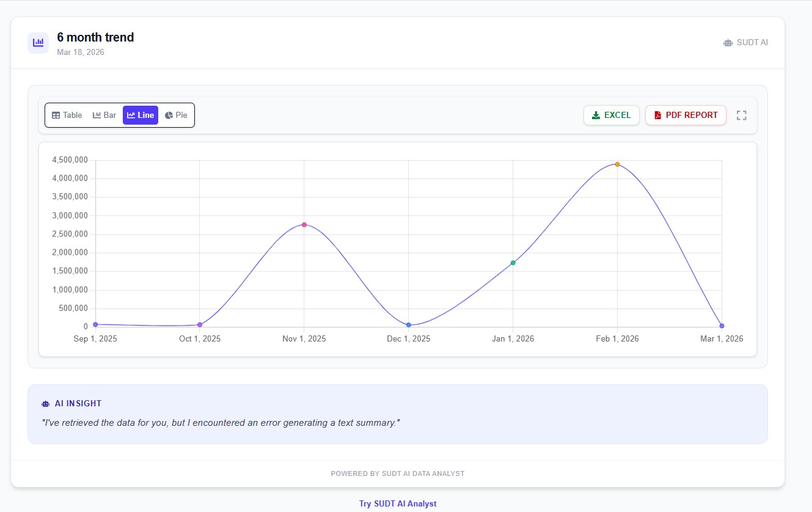Click the chart icon beside the 6 month trend title

coord(38,43)
